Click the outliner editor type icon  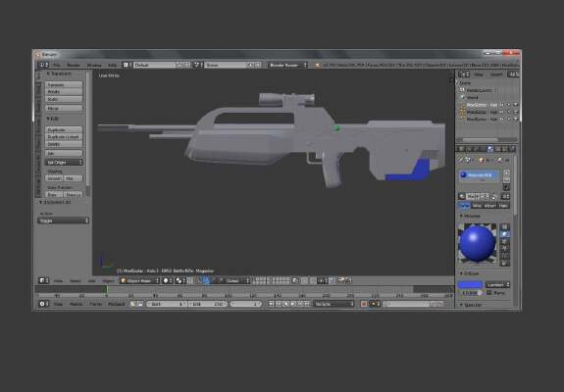pyautogui.click(x=463, y=74)
